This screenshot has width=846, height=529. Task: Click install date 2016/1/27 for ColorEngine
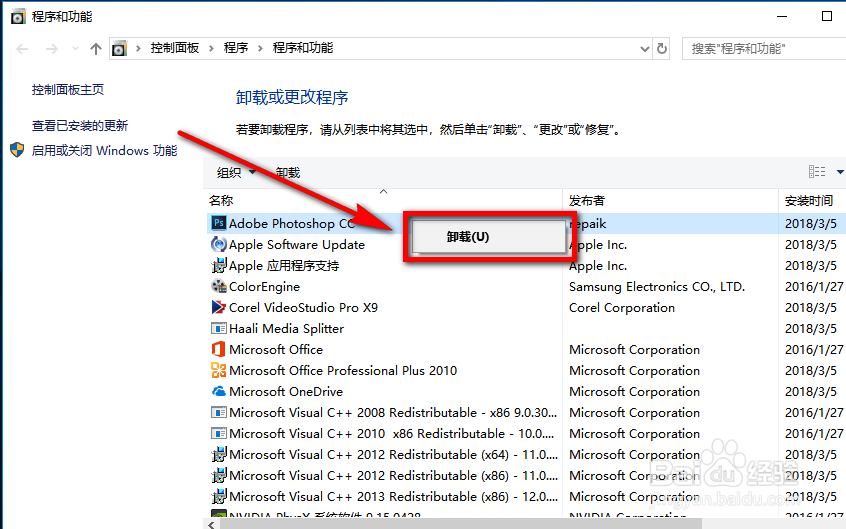814,287
